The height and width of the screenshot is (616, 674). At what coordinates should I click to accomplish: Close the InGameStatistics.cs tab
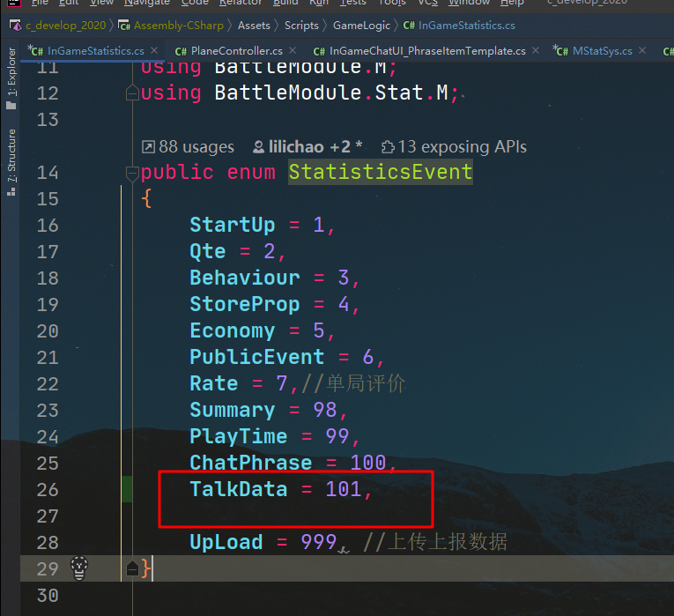point(155,51)
